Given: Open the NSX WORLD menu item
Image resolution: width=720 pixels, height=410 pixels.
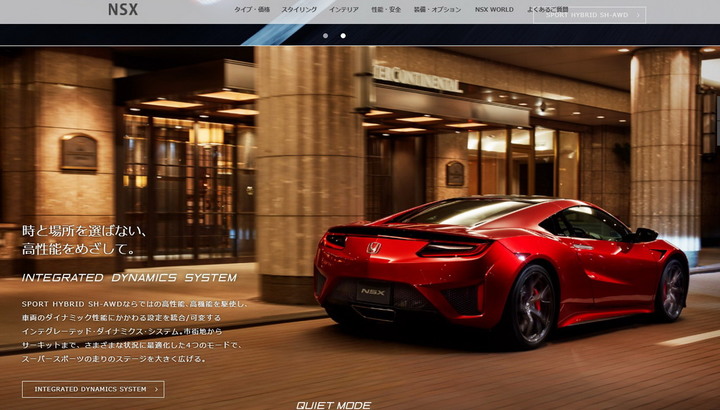Looking at the screenshot, I should click(494, 10).
